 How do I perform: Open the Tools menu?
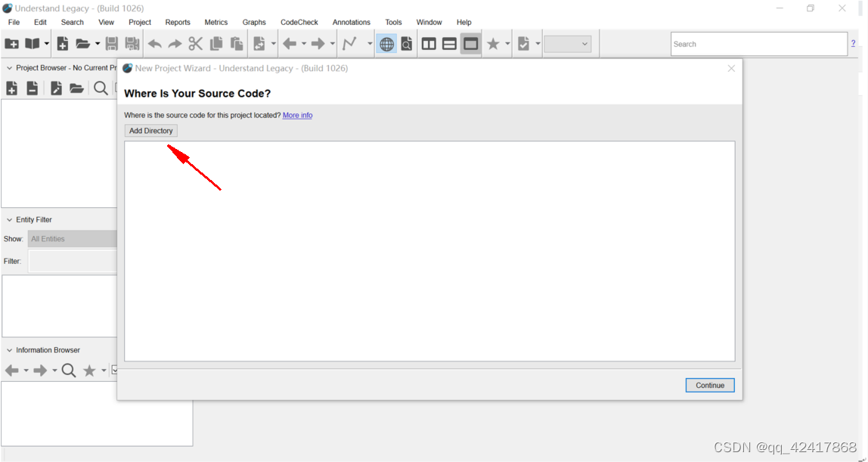[394, 22]
